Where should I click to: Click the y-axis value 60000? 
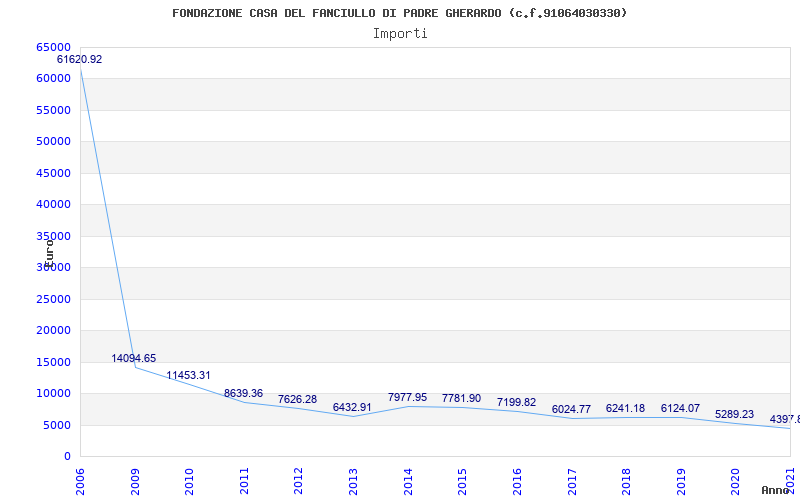[x=54, y=79]
